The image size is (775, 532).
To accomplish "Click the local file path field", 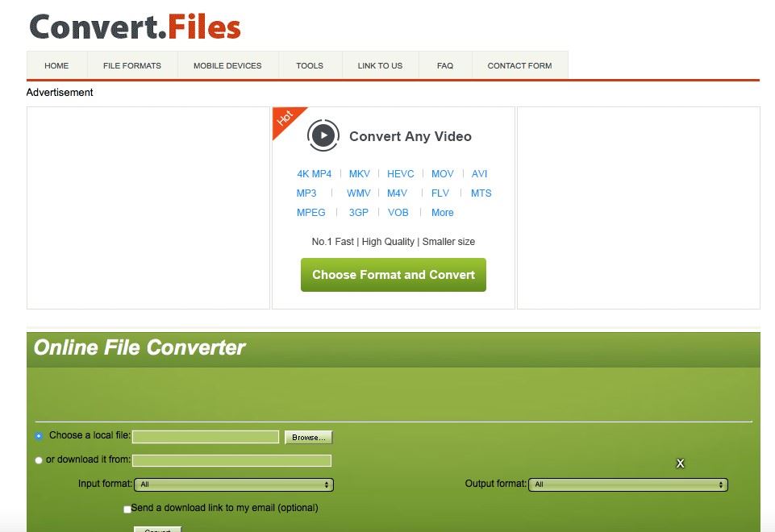I will [x=206, y=437].
